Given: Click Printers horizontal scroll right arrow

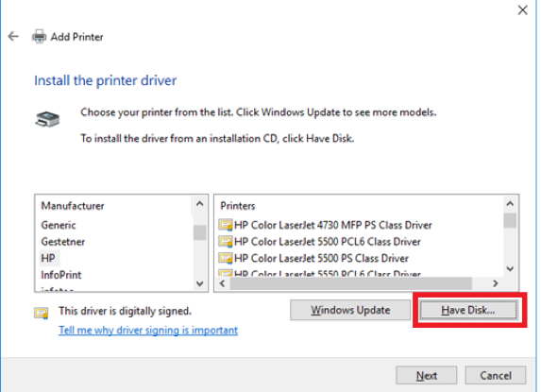Looking at the screenshot, I should point(496,283).
